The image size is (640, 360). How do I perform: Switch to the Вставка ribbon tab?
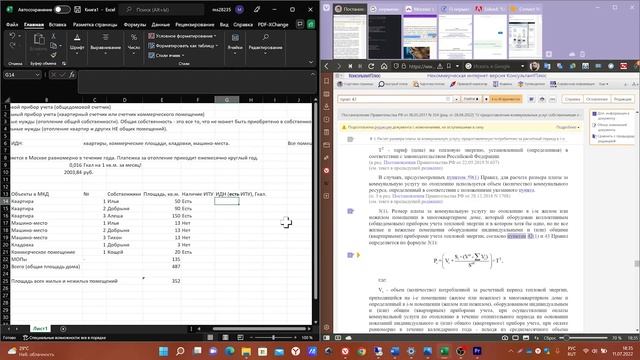coord(58,24)
